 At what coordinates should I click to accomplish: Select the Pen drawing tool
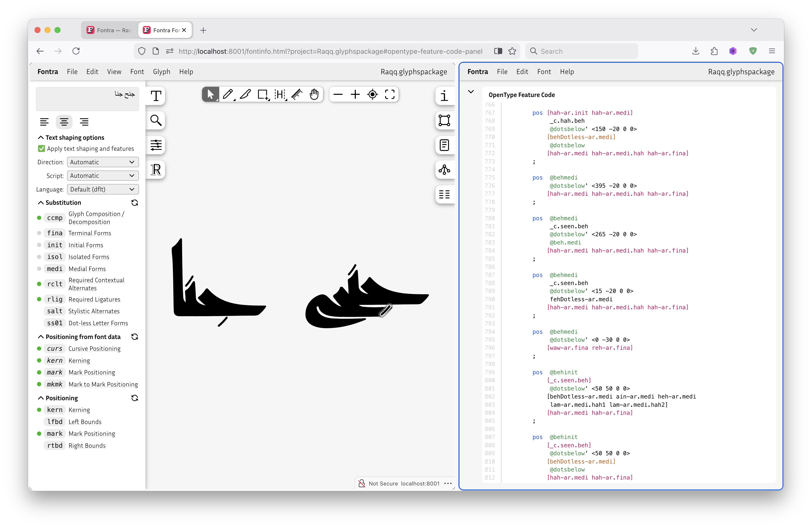[x=227, y=94]
